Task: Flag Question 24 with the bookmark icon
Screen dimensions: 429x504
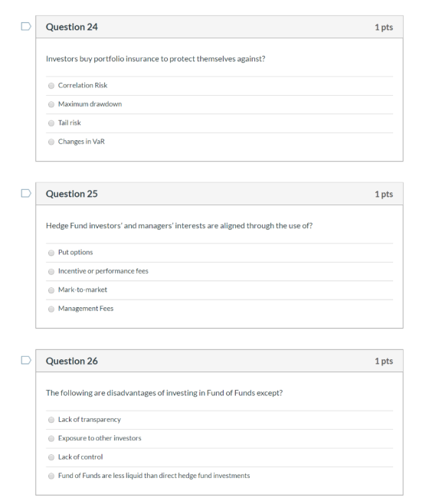Action: click(x=26, y=26)
